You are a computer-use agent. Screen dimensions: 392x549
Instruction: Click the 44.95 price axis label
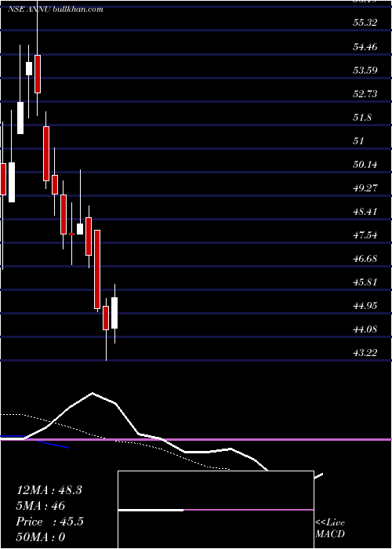click(365, 305)
